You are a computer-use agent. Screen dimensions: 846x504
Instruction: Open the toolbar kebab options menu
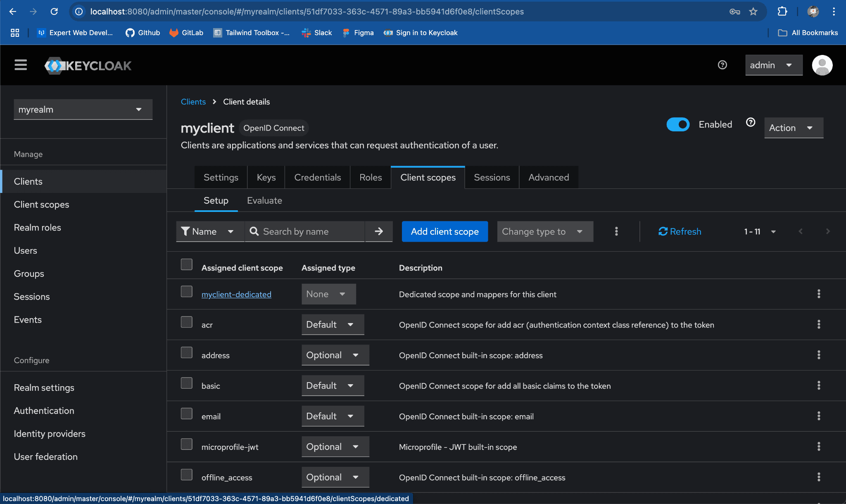click(x=616, y=231)
